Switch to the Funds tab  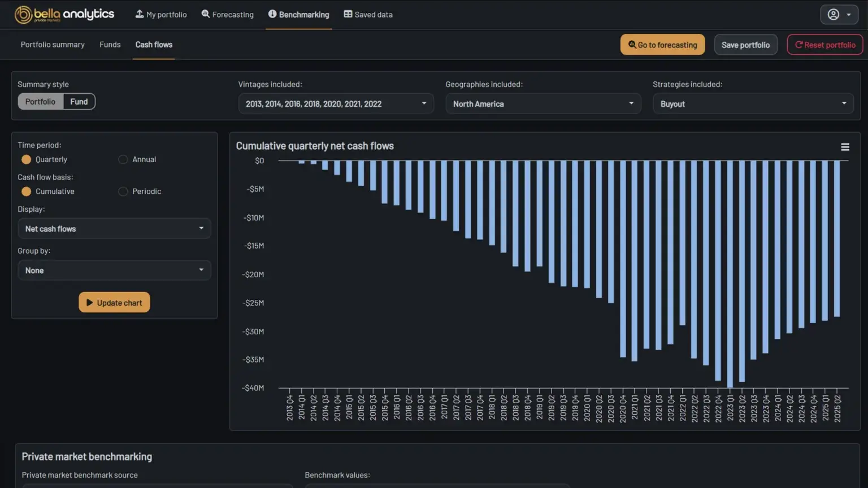point(110,45)
